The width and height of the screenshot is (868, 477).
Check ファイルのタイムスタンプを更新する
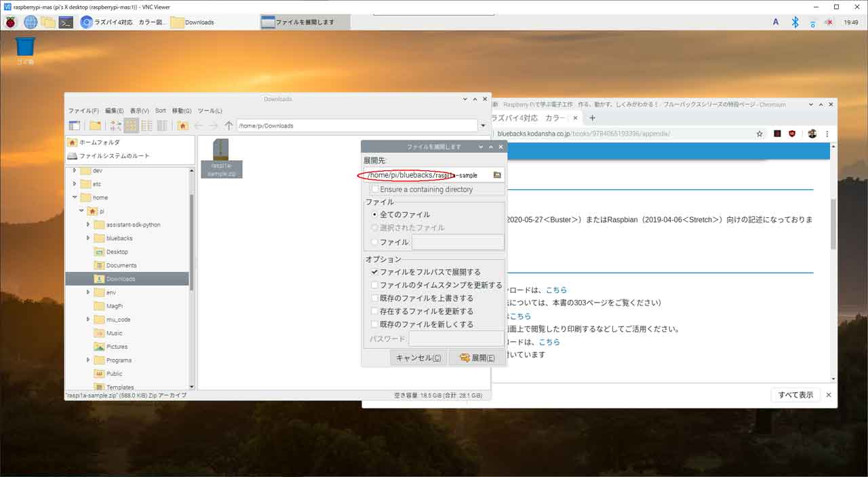(x=374, y=286)
